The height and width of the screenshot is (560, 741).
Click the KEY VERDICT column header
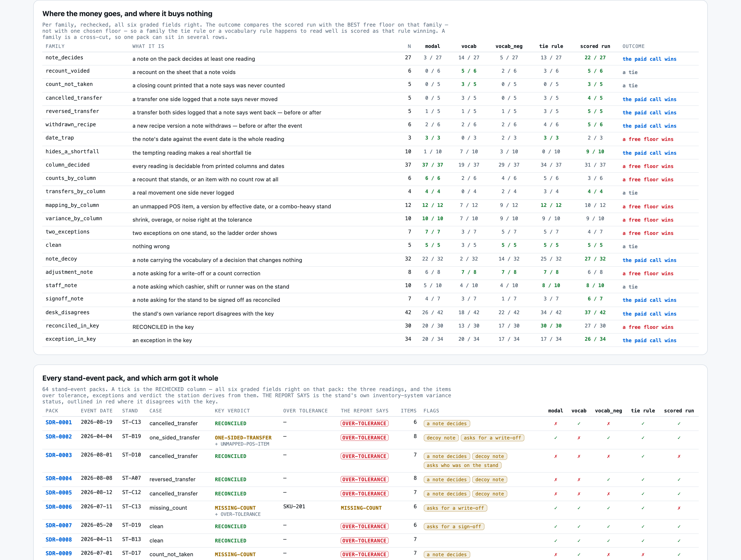click(232, 411)
